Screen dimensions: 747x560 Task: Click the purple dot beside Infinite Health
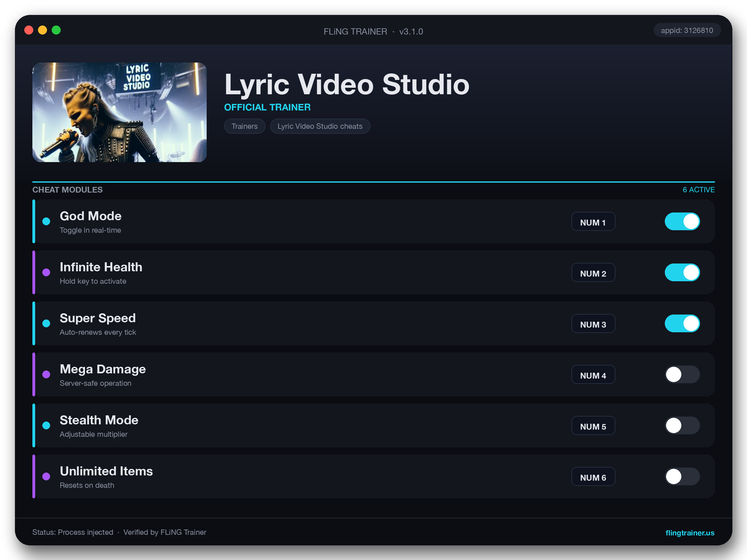pyautogui.click(x=46, y=273)
